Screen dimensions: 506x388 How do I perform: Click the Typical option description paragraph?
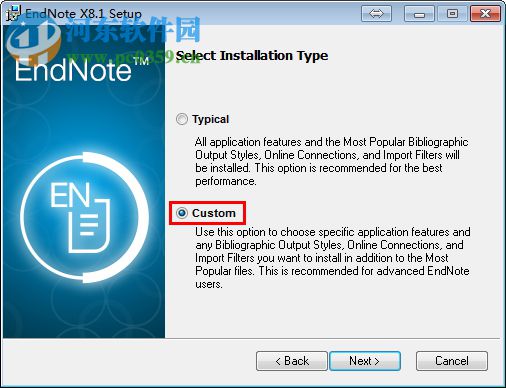tap(332, 161)
